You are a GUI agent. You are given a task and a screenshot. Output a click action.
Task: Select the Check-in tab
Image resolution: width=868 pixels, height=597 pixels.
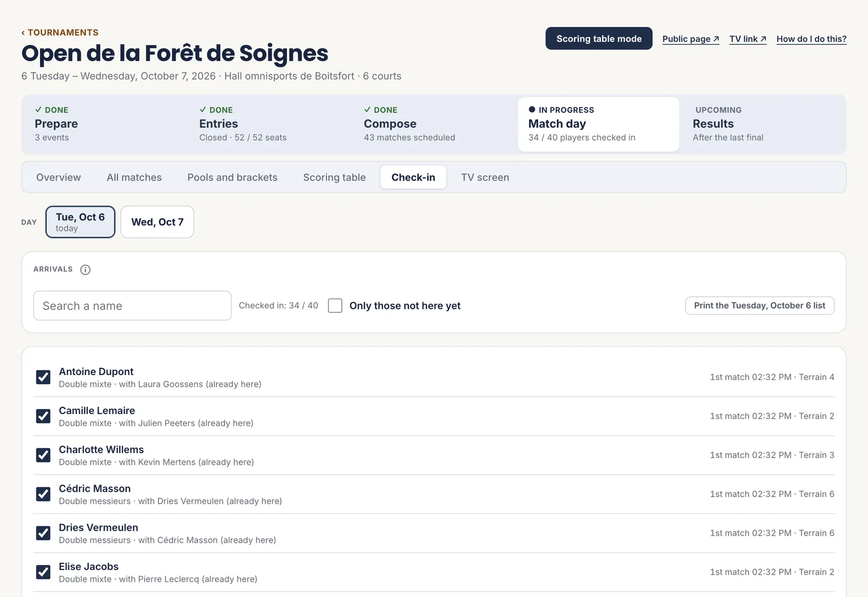[x=413, y=177]
